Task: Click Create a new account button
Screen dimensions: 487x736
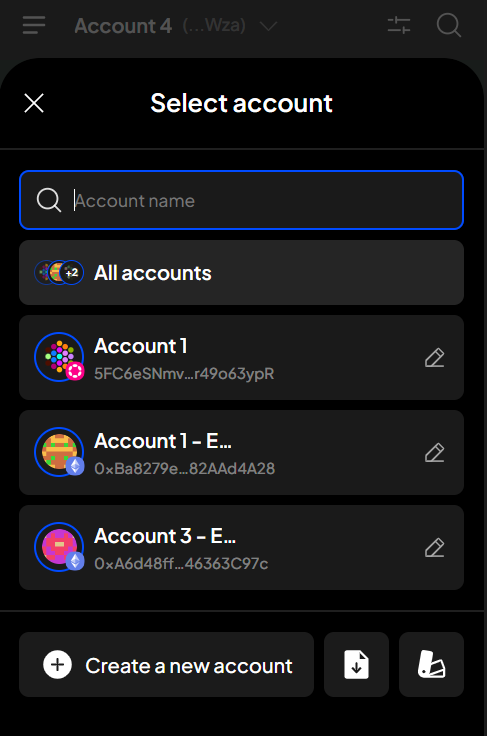Action: point(167,664)
